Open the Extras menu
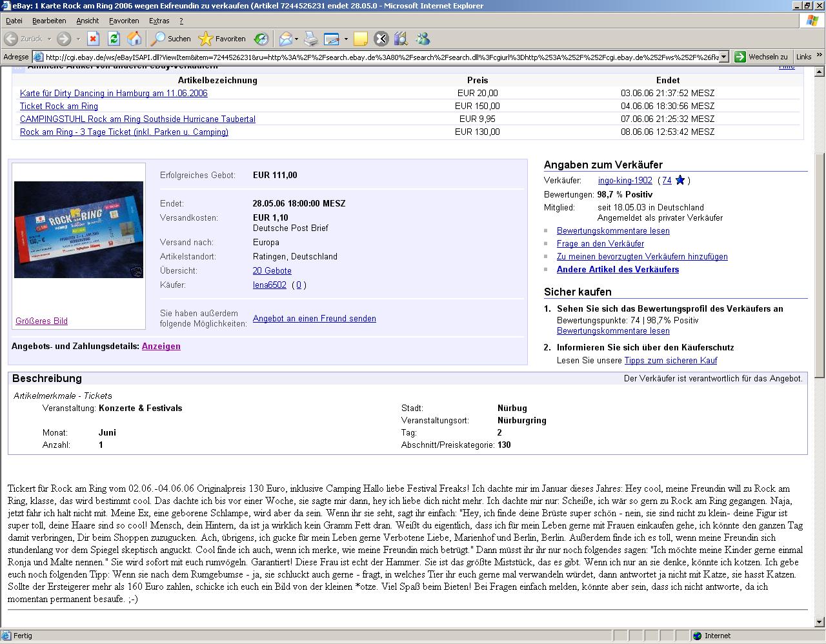 point(159,21)
